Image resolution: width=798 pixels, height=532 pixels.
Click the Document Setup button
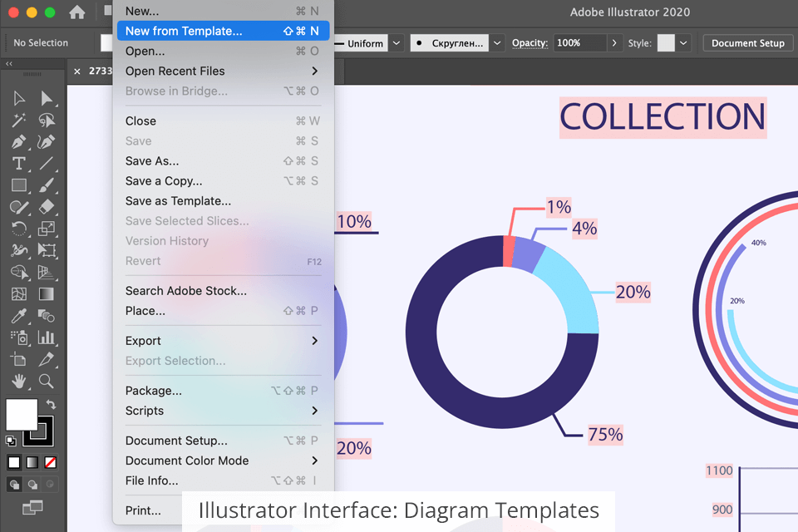click(748, 43)
